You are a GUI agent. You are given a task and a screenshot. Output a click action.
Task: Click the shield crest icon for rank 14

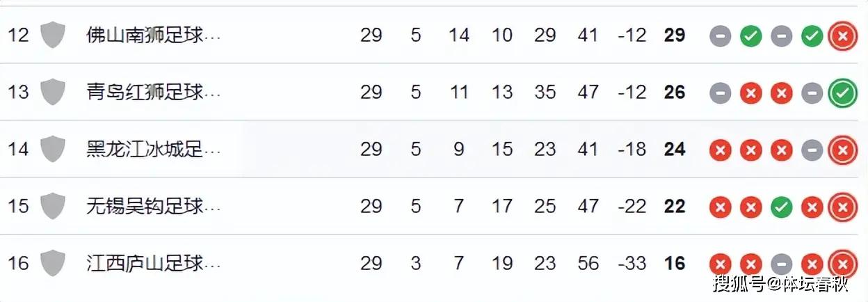[x=53, y=149]
